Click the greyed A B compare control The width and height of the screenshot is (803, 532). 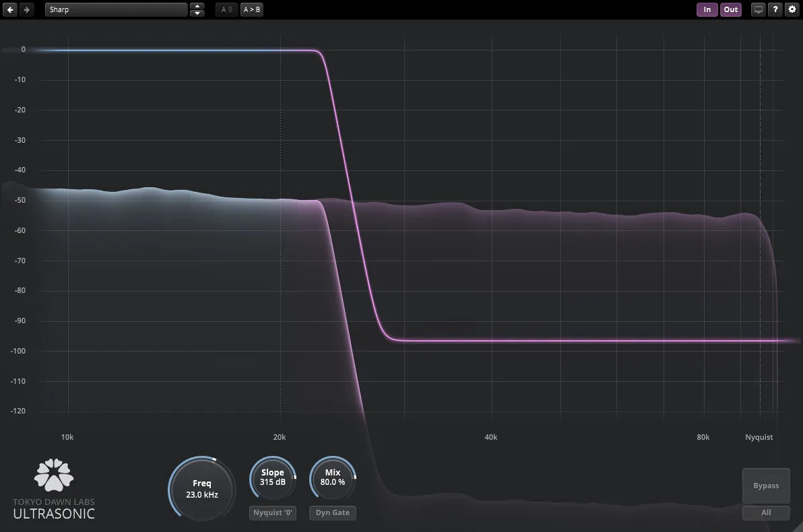point(226,9)
